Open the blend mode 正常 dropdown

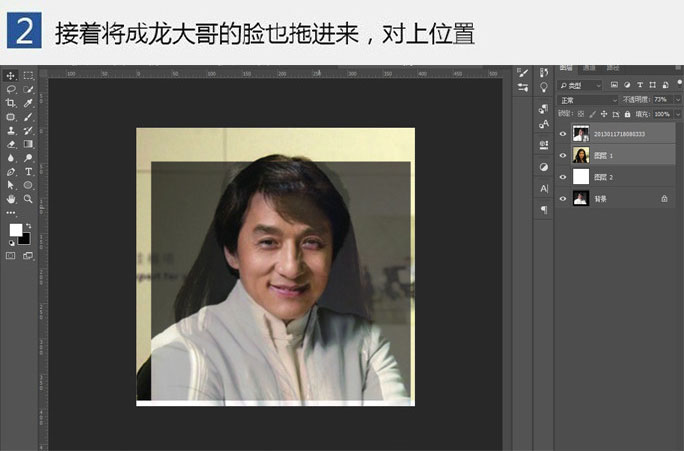pos(588,100)
